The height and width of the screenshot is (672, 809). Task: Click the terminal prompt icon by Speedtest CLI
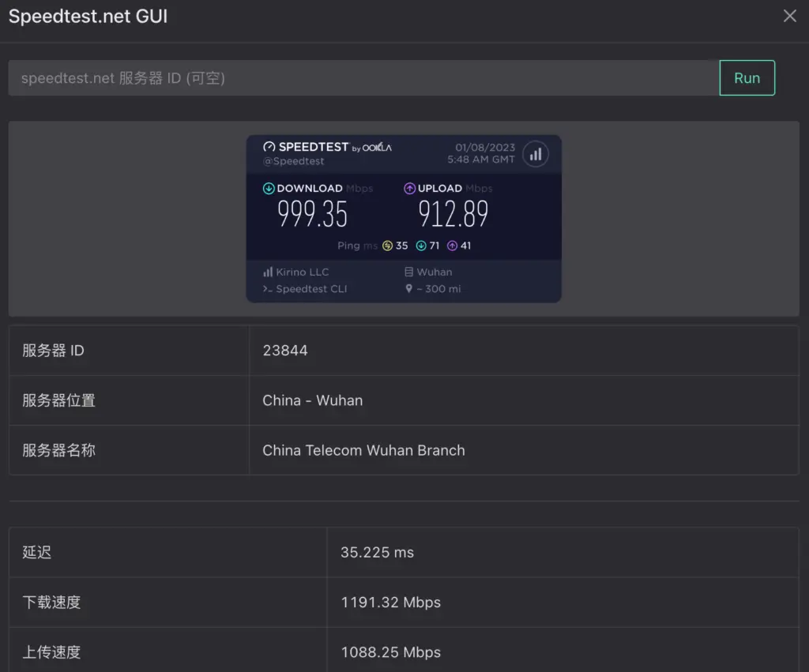click(x=267, y=289)
